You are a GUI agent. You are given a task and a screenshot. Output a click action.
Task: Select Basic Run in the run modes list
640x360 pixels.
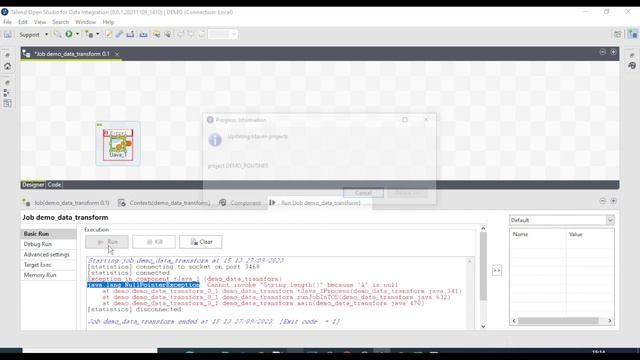(49, 234)
